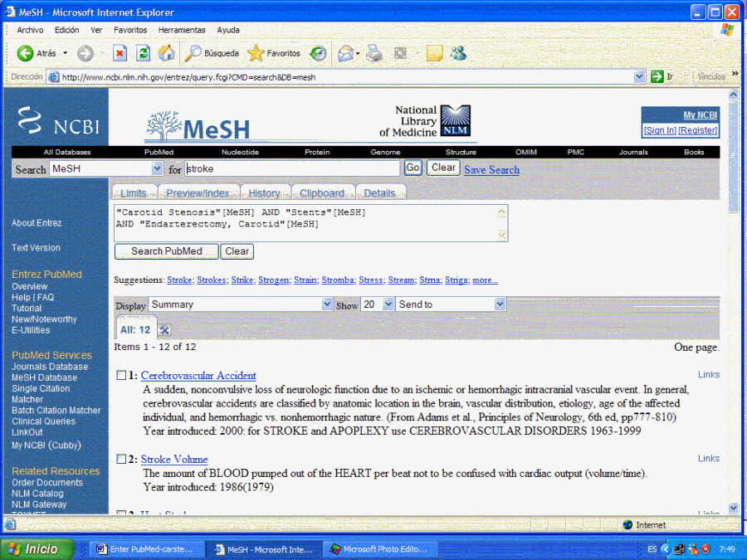This screenshot has width=747, height=560.
Task: Open the Show 20 items dropdown
Action: pos(388,304)
